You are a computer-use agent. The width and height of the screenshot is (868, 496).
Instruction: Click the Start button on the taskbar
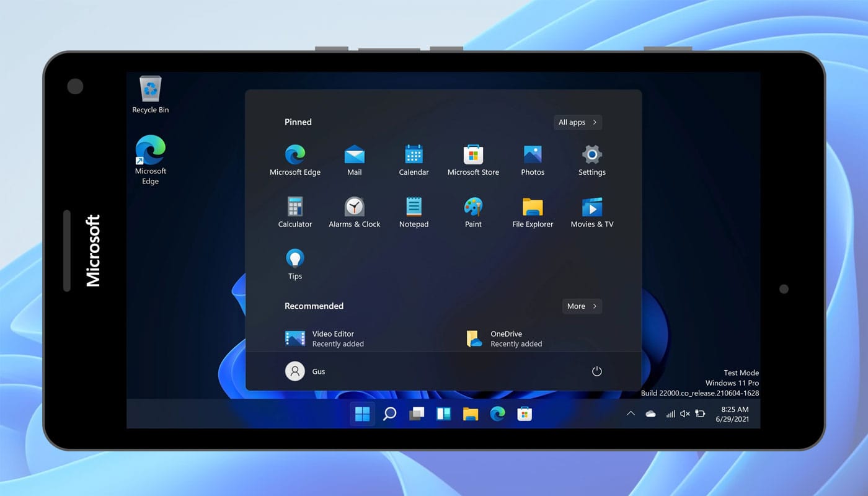click(362, 414)
